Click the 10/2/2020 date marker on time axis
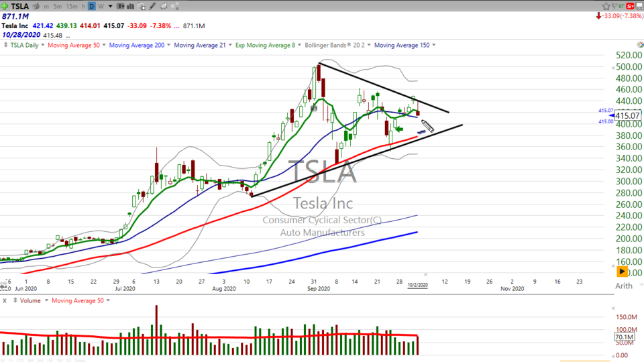Screen dimensions: 644x362 click(418, 285)
